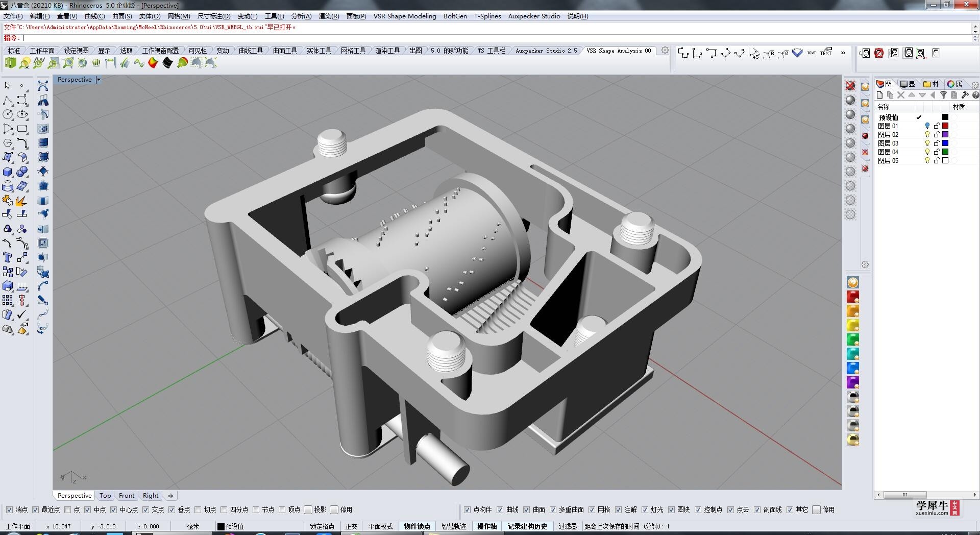The height and width of the screenshot is (535, 980).
Task: Open the Boolean union sphere tool
Action: click(22, 172)
